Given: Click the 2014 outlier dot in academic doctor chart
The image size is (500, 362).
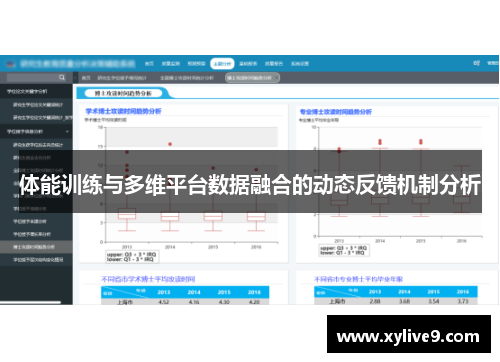Looking at the screenshot, I should pyautogui.click(x=170, y=144).
